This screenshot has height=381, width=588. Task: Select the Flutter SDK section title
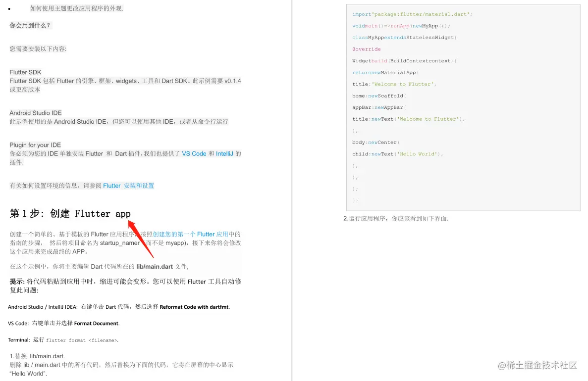click(x=25, y=72)
